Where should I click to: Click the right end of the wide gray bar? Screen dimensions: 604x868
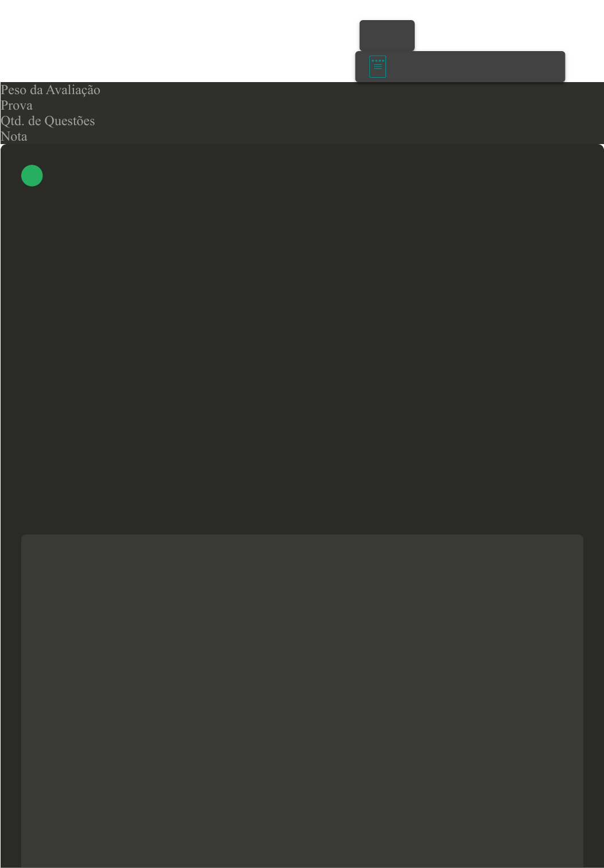tap(551, 67)
